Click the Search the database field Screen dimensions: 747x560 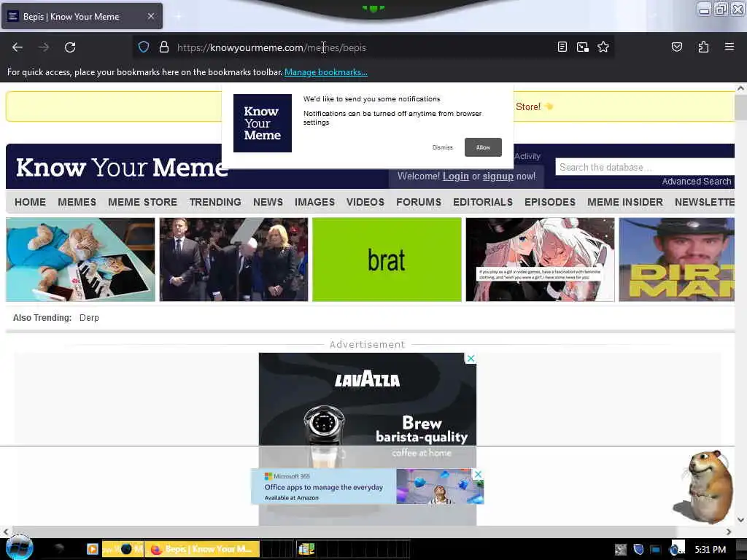(x=645, y=167)
